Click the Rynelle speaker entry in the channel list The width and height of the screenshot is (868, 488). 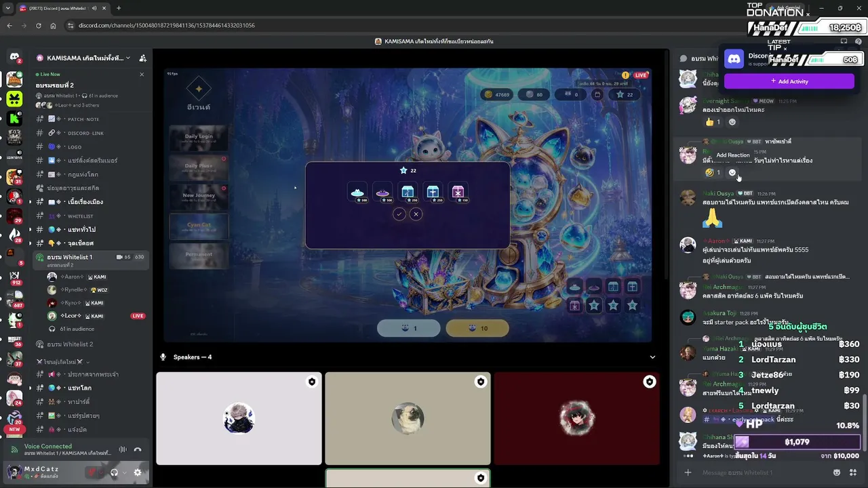coord(96,290)
